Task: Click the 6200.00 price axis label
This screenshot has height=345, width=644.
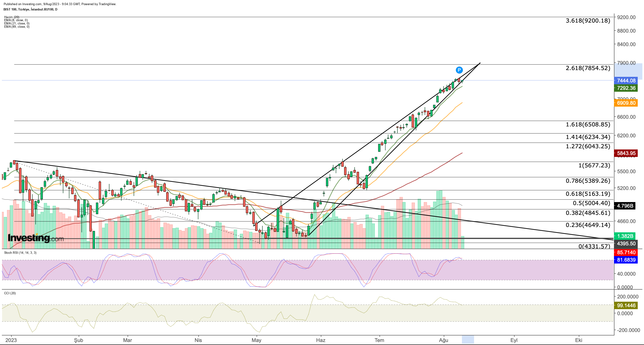Action: click(x=626, y=135)
